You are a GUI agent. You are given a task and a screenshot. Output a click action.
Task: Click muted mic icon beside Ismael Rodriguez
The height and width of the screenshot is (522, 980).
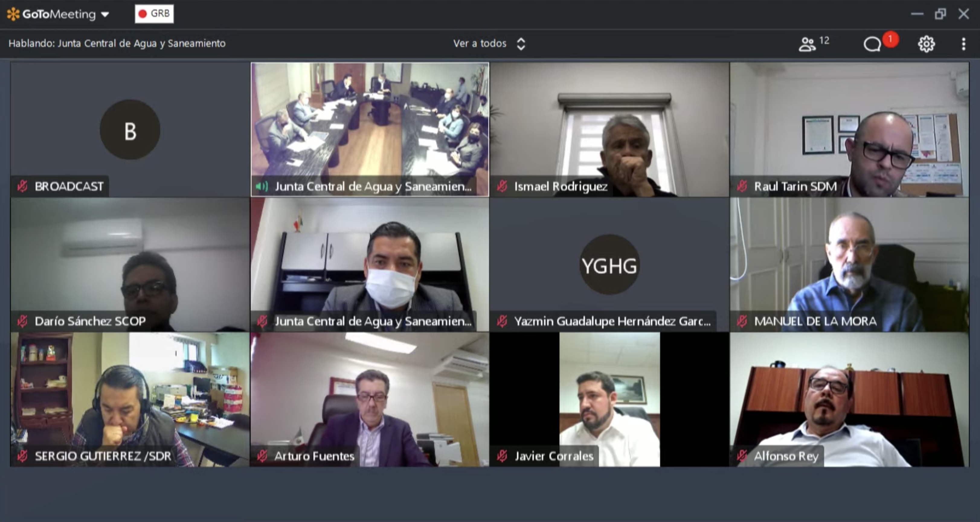point(502,186)
